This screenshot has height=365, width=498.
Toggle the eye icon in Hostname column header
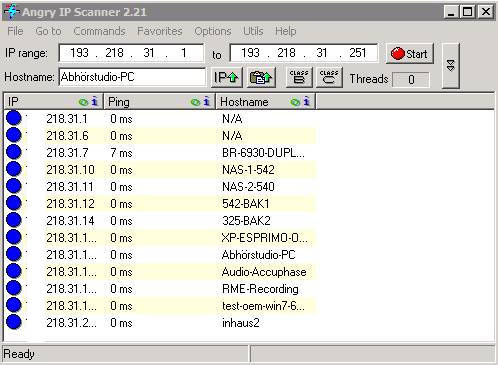pyautogui.click(x=295, y=102)
